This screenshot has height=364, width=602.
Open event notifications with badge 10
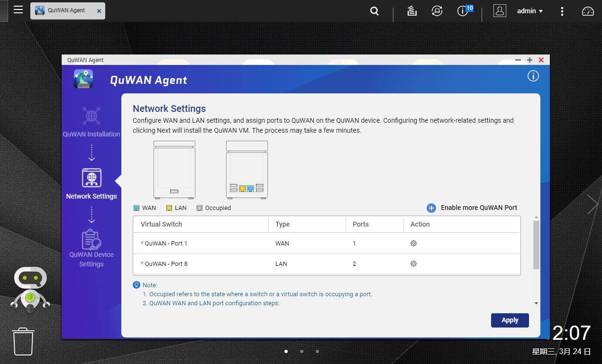(x=463, y=11)
